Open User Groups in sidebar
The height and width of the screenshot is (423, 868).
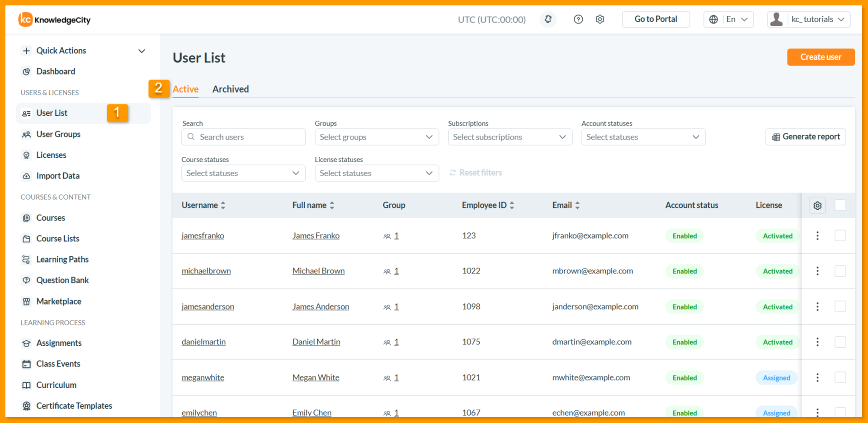click(x=58, y=134)
